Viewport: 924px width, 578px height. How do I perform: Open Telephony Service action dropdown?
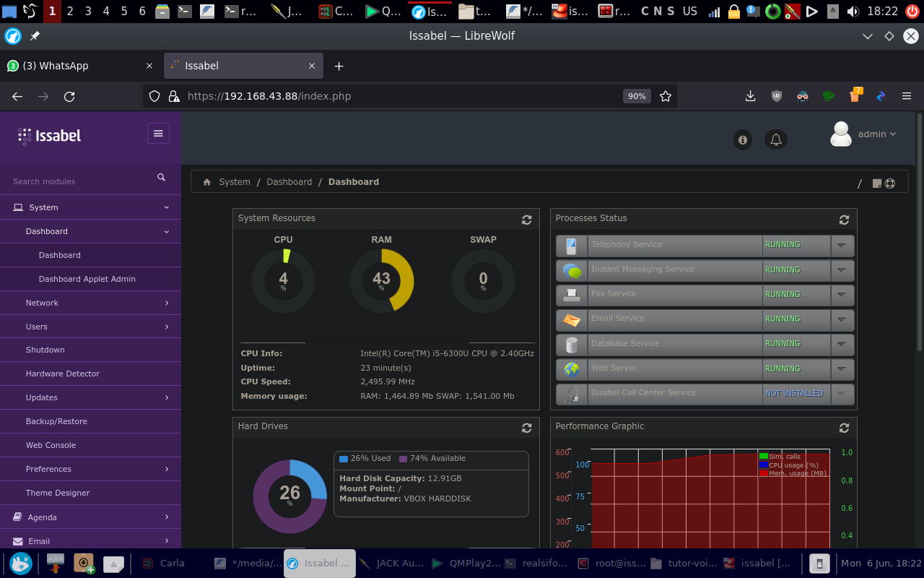842,246
